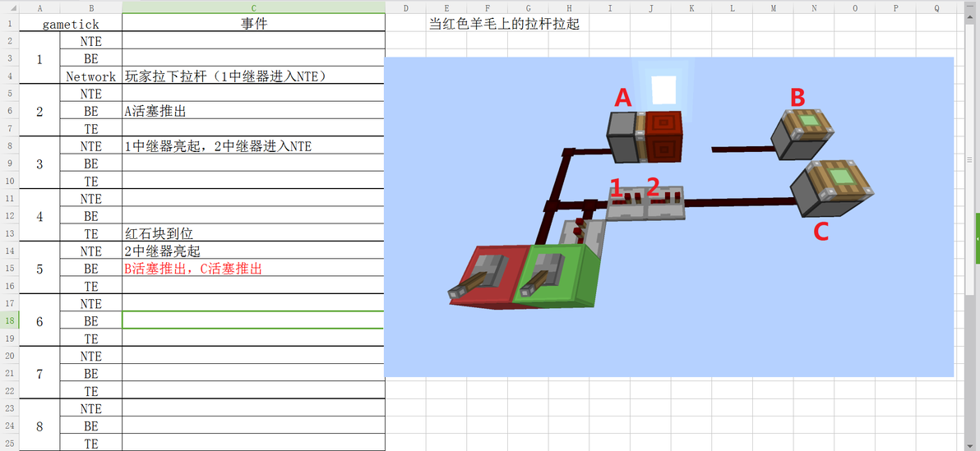This screenshot has width=980, height=451.
Task: Select row 13 header
Action: pos(9,233)
